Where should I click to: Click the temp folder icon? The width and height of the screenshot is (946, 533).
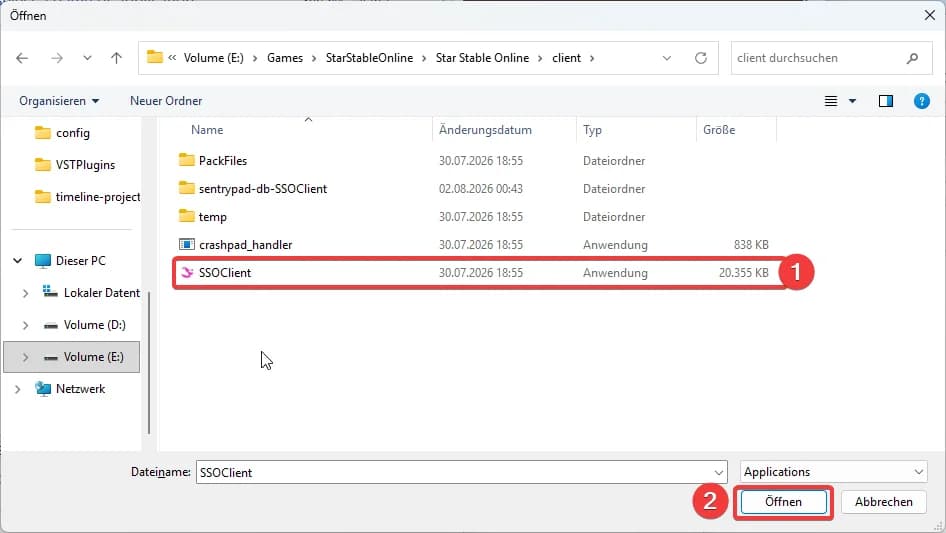(x=186, y=216)
